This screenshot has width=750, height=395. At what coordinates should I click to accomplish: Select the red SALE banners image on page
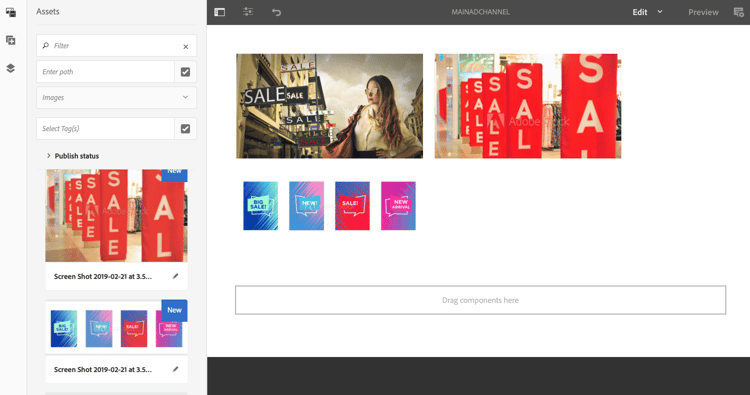pos(528,106)
